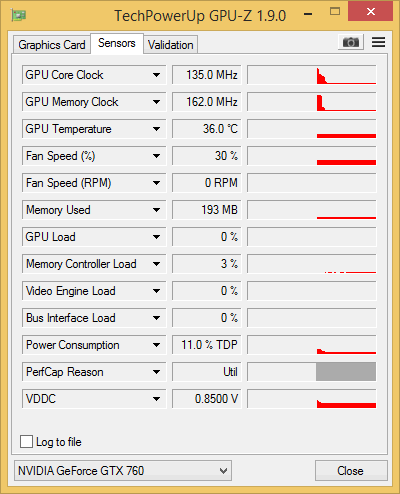400x494 pixels.
Task: Take a screenshot with the camera icon
Action: [351, 42]
